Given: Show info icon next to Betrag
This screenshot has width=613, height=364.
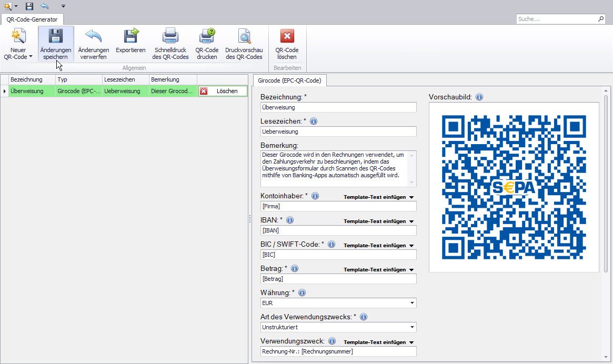Looking at the screenshot, I should coord(295,269).
